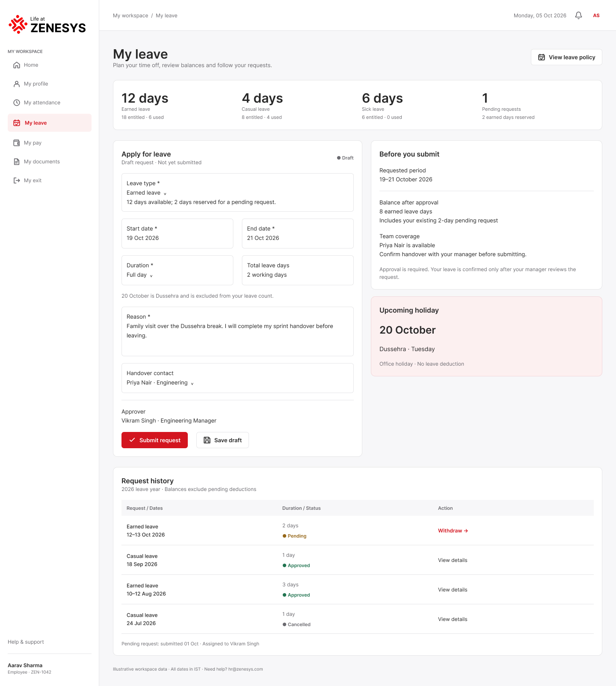Screen dimensions: 616x686
Task: Click the My pay wallet icon
Action: click(x=17, y=143)
